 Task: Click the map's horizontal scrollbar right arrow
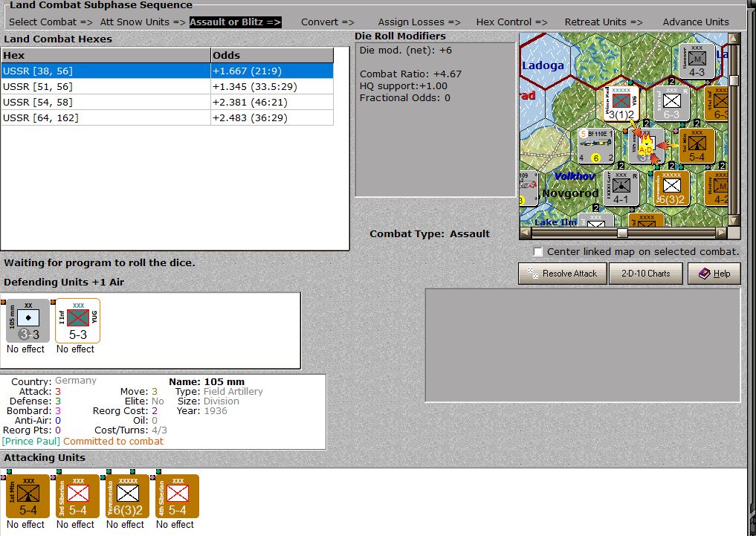coord(721,233)
